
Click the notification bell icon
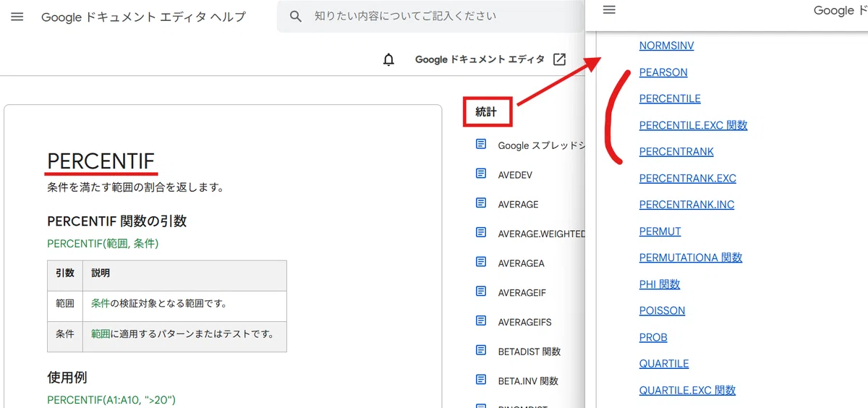tap(389, 59)
